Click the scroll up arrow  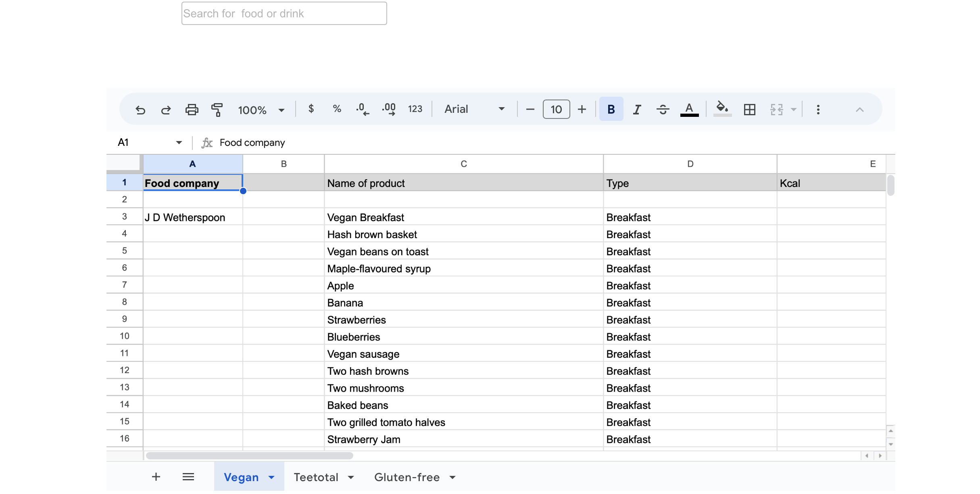coord(891,431)
